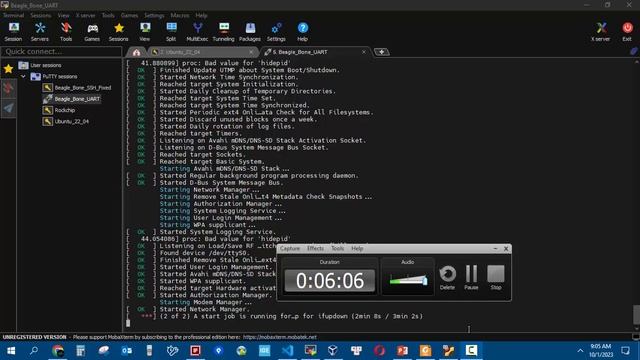Show hidden system tray icons

coord(580,351)
